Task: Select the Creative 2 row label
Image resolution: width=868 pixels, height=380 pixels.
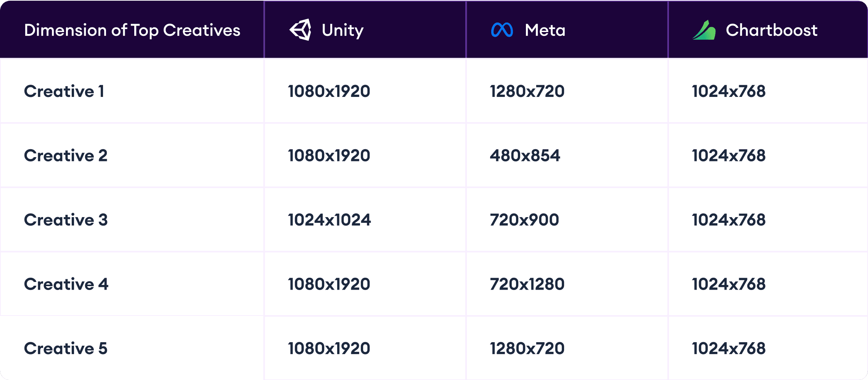Action: [x=66, y=156]
